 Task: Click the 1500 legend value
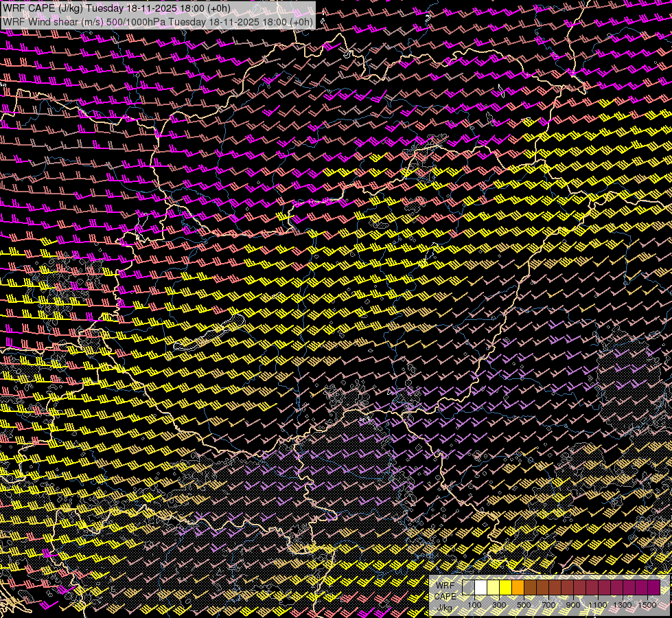pyautogui.click(x=647, y=605)
